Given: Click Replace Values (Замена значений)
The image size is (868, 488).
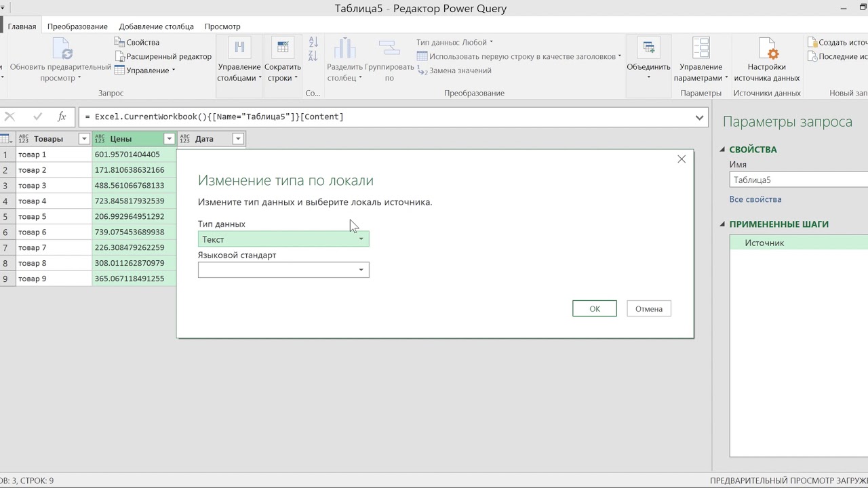Looking at the screenshot, I should 454,70.
